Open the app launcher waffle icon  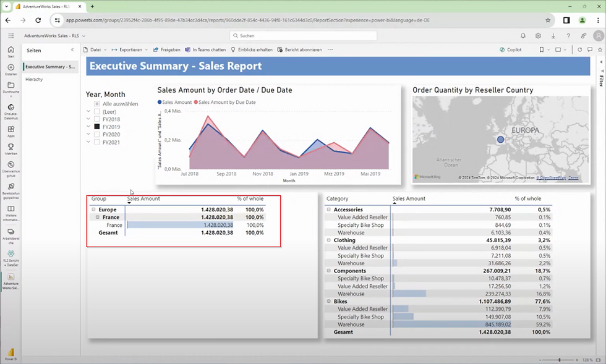coord(11,36)
